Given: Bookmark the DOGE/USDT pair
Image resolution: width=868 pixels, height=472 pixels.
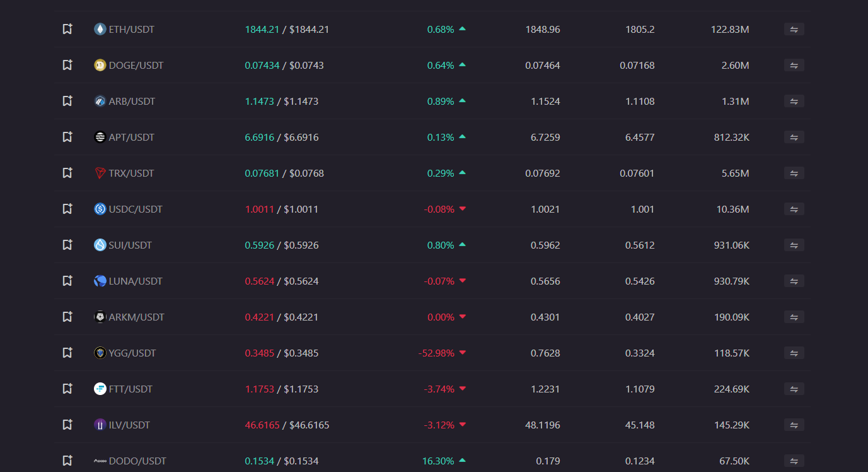Looking at the screenshot, I should (67, 65).
